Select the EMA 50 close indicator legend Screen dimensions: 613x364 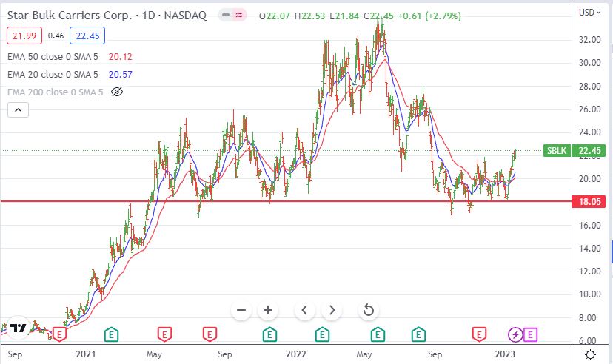[x=53, y=57]
